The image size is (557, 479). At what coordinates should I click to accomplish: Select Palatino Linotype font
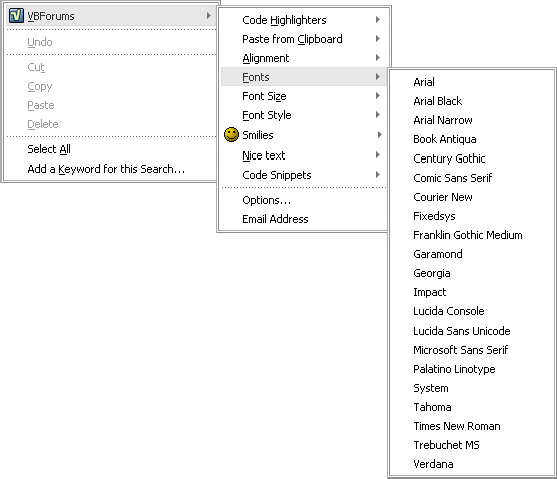coord(472,369)
